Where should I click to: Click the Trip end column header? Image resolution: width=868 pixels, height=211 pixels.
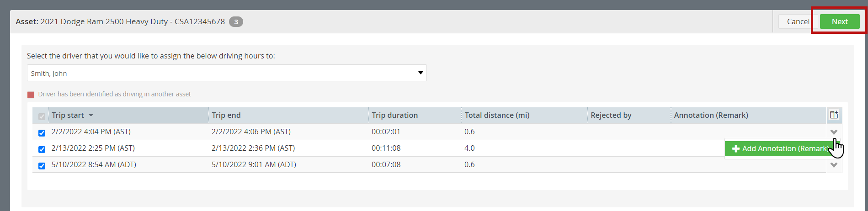click(288, 115)
